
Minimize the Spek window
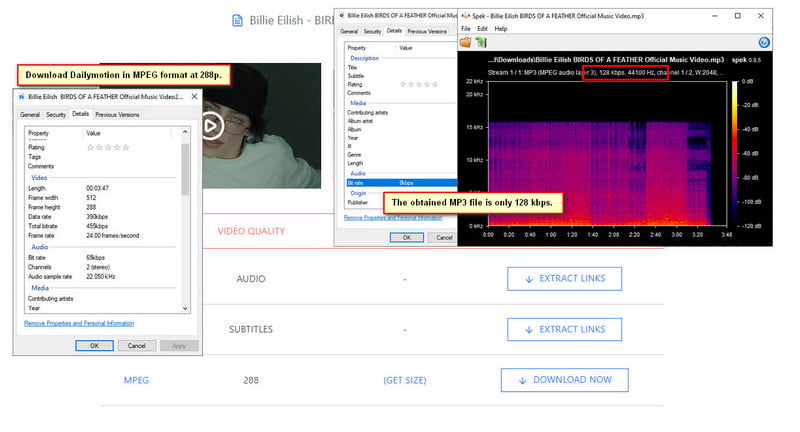pos(715,16)
